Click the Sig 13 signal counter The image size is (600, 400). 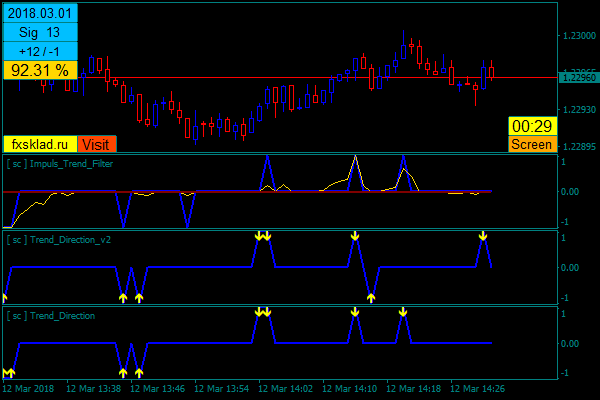point(40,32)
